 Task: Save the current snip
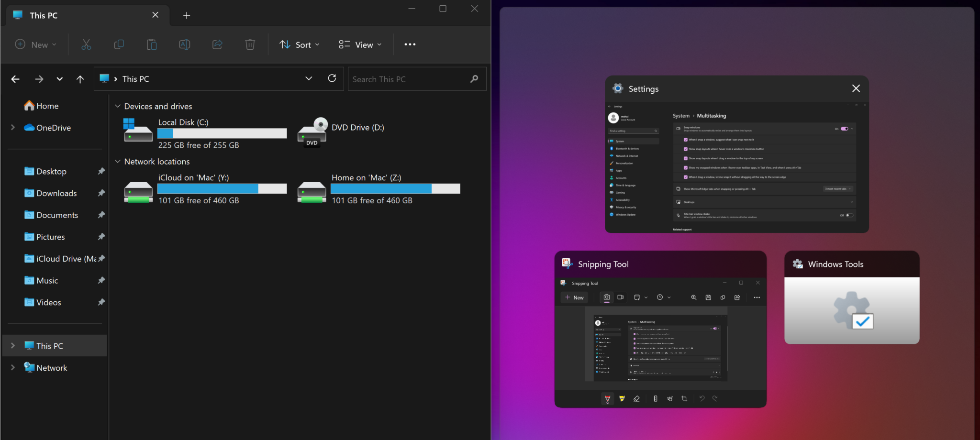pos(708,297)
